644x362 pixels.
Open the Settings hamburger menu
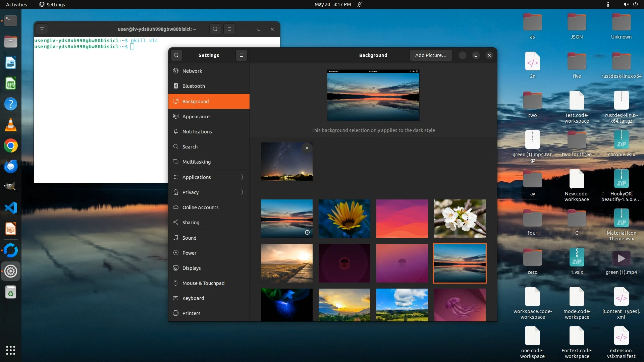[241, 55]
